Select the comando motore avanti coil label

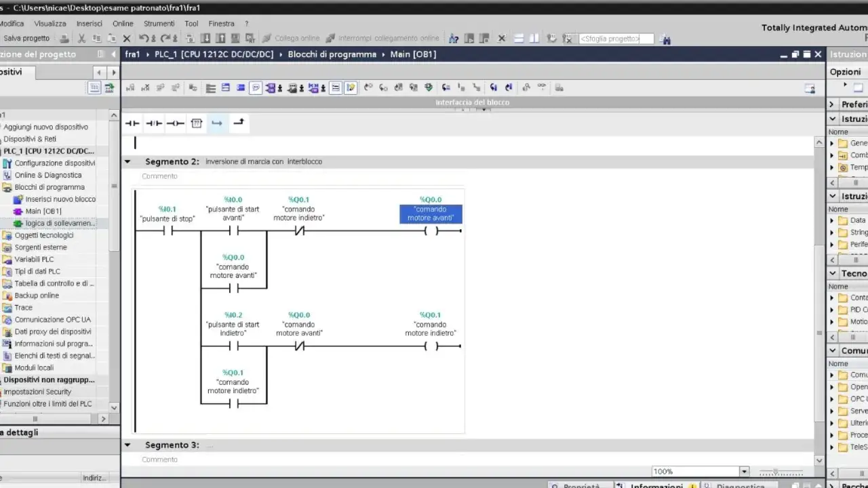pyautogui.click(x=431, y=214)
